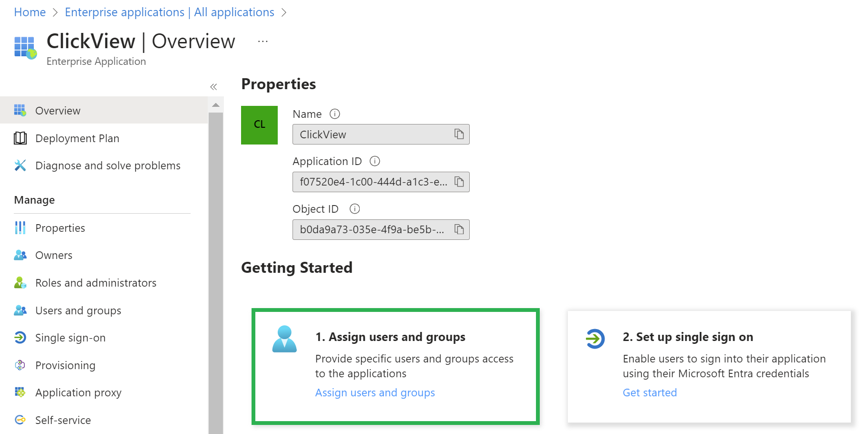The height and width of the screenshot is (434, 868).
Task: Click the Diagnose and solve problems wrench icon
Action: click(20, 165)
